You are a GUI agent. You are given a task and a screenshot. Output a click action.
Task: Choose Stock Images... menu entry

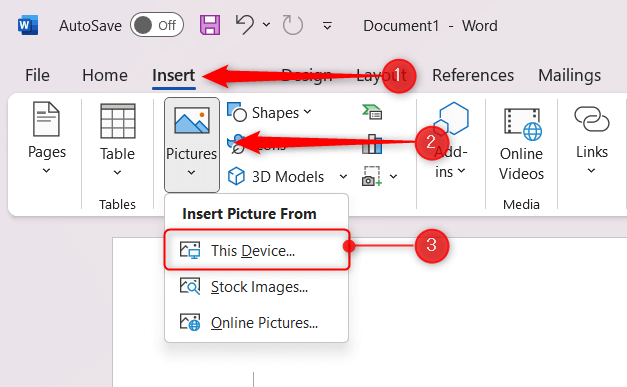[257, 287]
